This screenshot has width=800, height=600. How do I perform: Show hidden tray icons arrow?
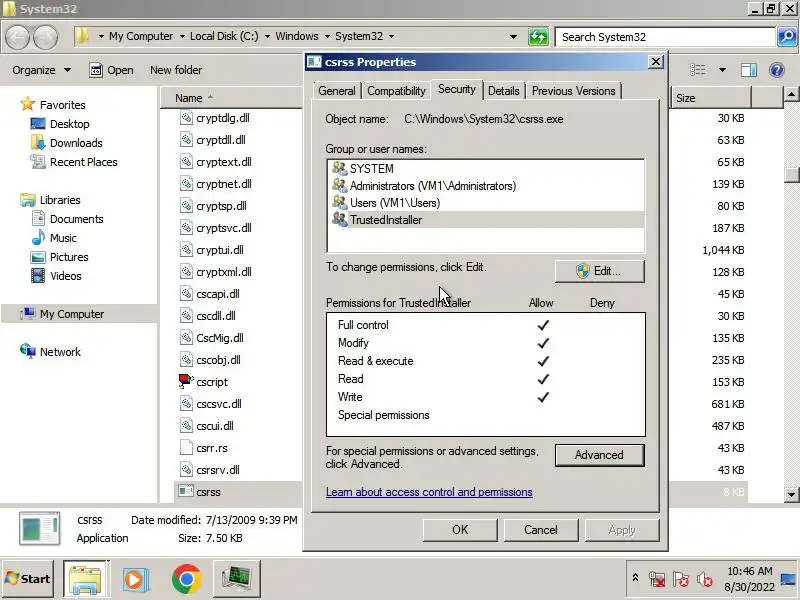(x=635, y=577)
